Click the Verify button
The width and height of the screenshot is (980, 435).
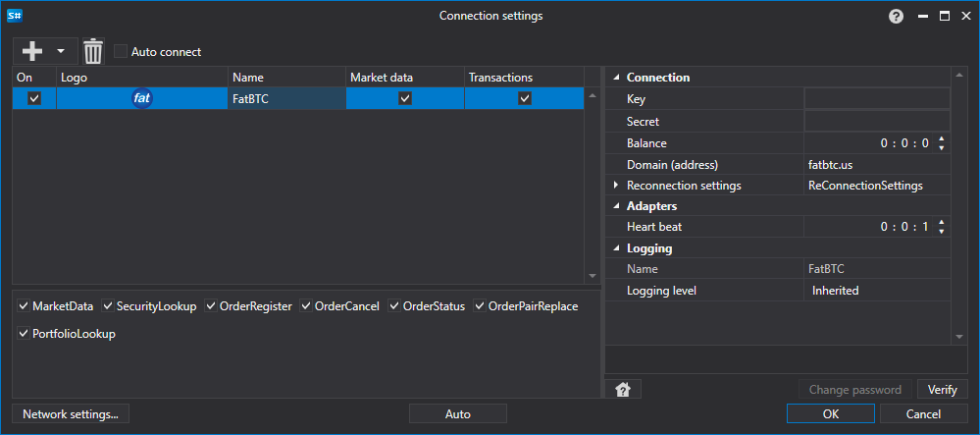click(x=943, y=389)
